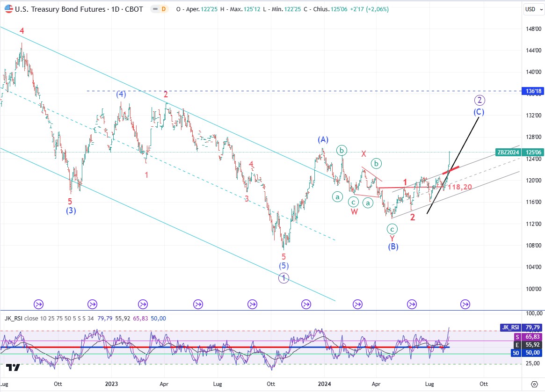
Task: Open the event marker between Lug 2024 and Ott 2024
Action: (x=465, y=305)
